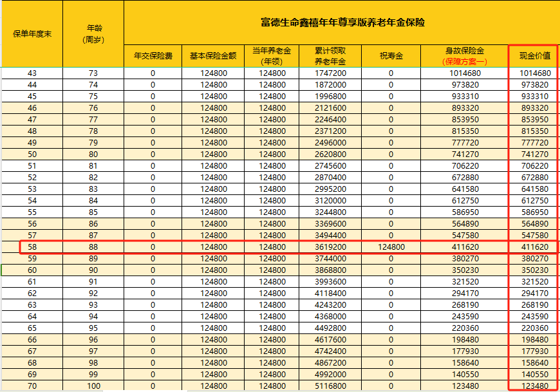This screenshot has width=560, height=392.
Task: Click policy year cell 54
Action: 32,201
